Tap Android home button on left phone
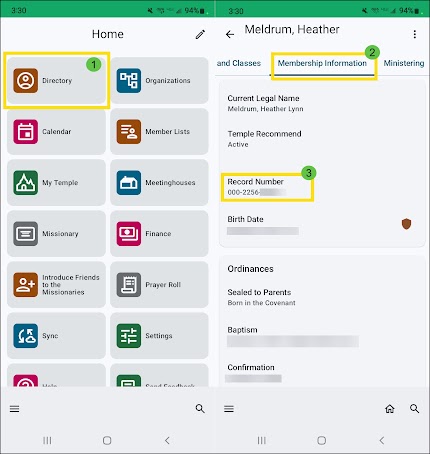This screenshot has height=454, width=430. coord(107,441)
